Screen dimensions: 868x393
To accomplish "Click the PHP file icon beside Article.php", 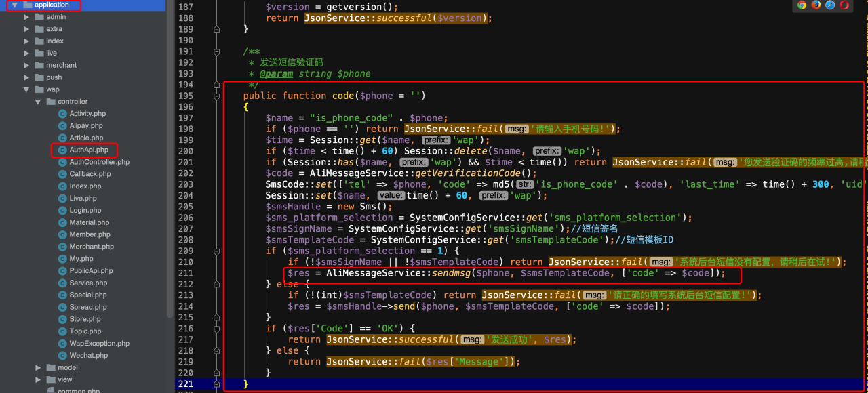I will 62,138.
